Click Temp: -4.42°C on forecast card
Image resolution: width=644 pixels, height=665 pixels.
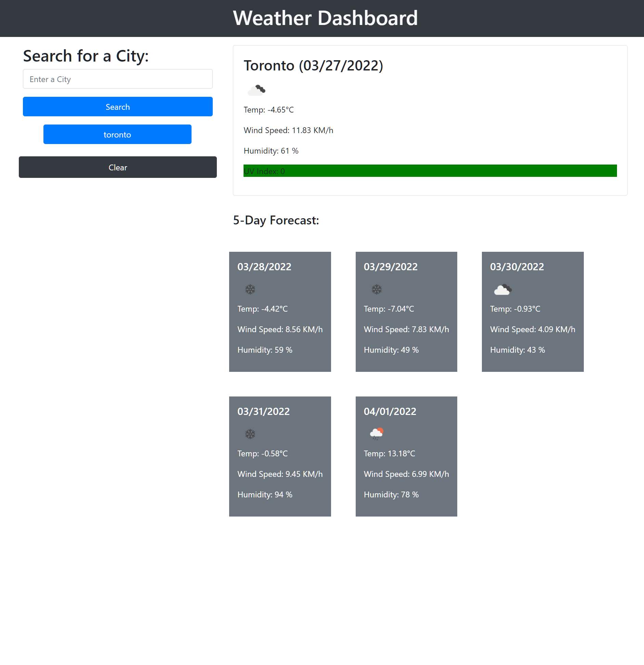[263, 309]
